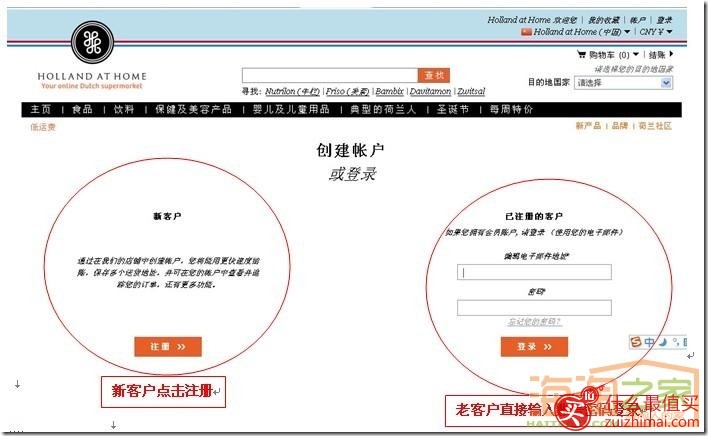Image resolution: width=708 pixels, height=436 pixels.
Task: Click the orange 登录 login button
Action: point(534,347)
